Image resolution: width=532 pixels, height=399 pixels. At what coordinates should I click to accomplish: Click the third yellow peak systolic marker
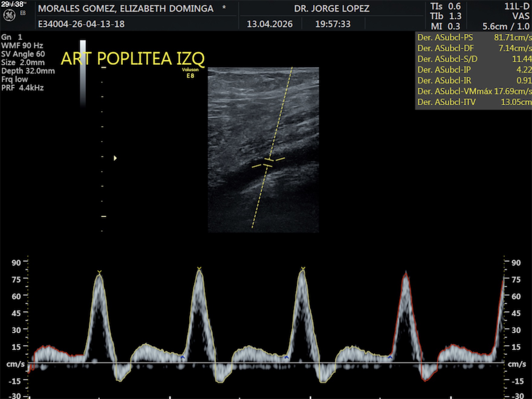click(303, 268)
